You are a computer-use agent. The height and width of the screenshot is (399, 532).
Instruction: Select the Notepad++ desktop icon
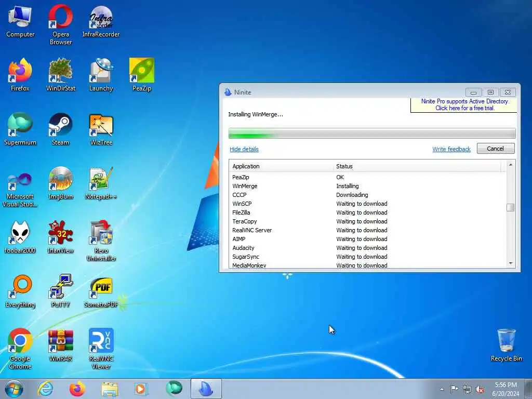click(x=101, y=183)
